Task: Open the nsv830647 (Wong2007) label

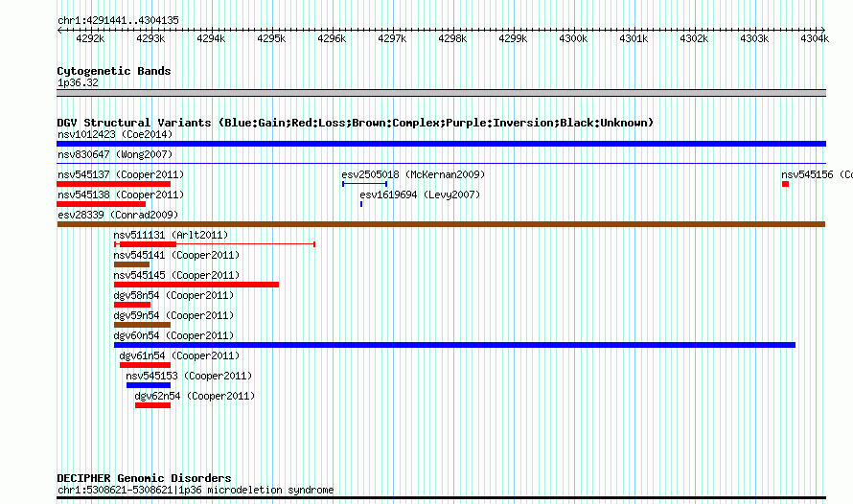Action: pyautogui.click(x=115, y=154)
